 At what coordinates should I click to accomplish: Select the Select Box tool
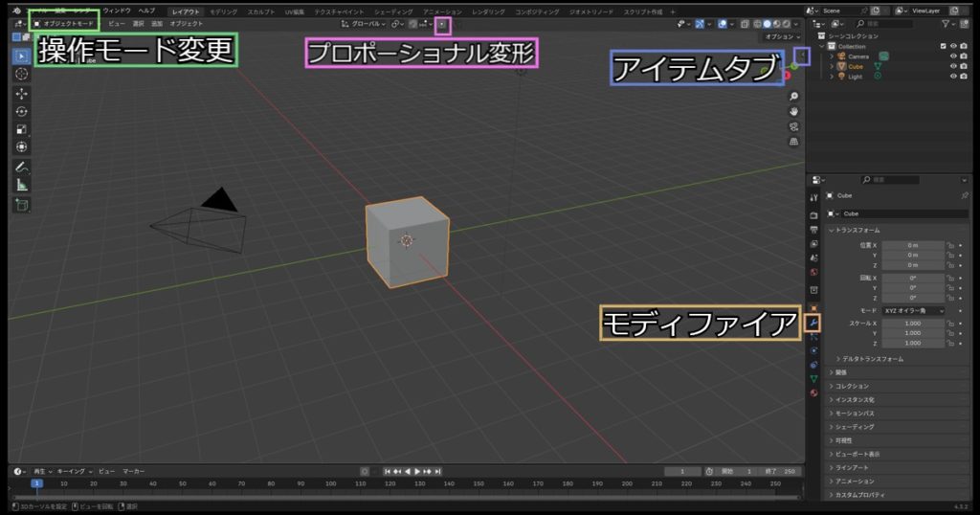pos(22,56)
